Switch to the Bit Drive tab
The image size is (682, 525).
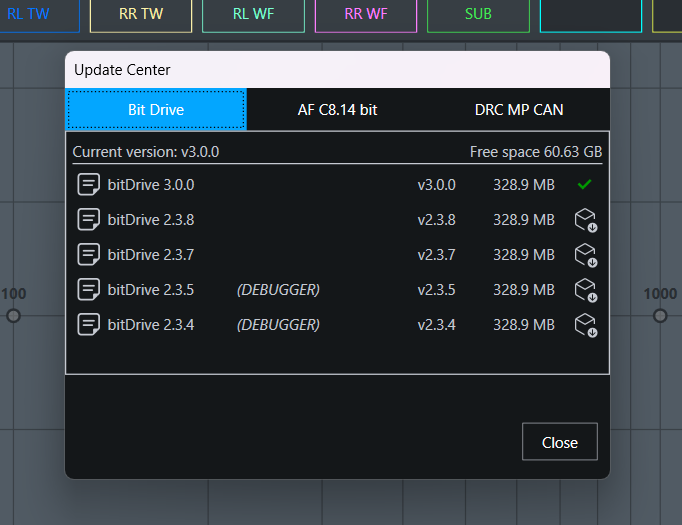point(156,110)
